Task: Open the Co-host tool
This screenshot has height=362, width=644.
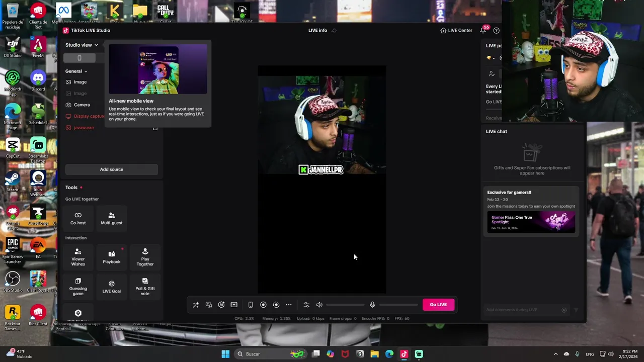Action: point(78,218)
